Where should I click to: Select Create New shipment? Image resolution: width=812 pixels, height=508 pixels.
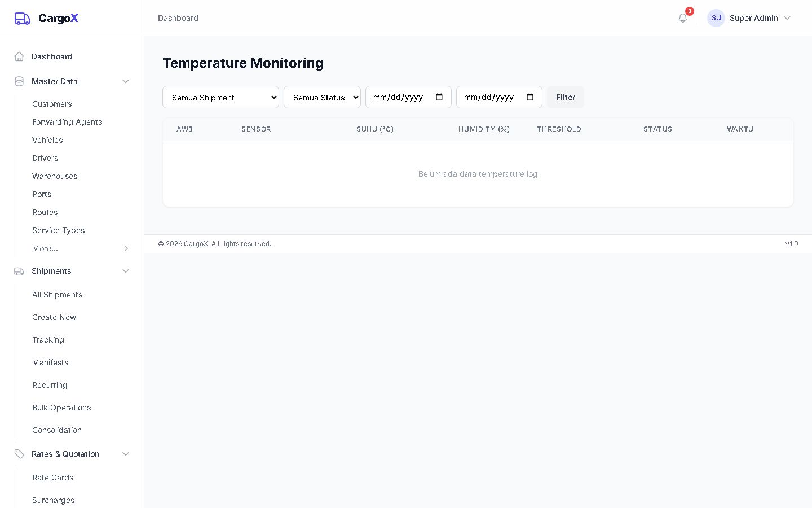pos(54,317)
